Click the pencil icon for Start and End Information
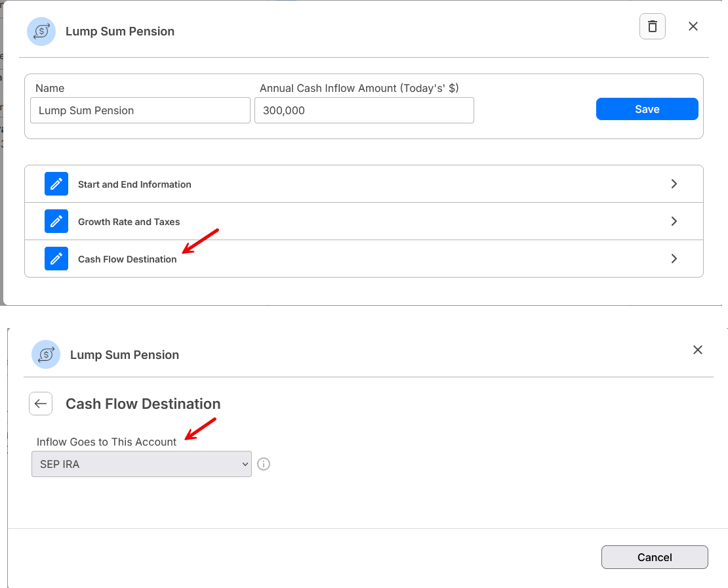The height and width of the screenshot is (588, 728). pos(56,184)
